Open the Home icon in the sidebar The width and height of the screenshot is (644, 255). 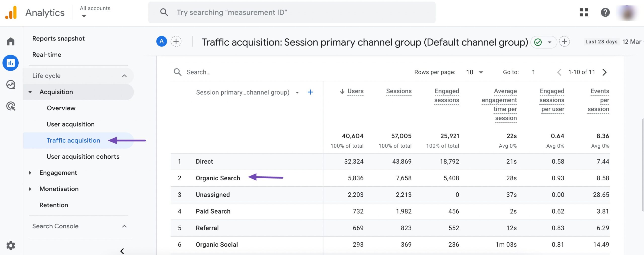[x=11, y=41]
